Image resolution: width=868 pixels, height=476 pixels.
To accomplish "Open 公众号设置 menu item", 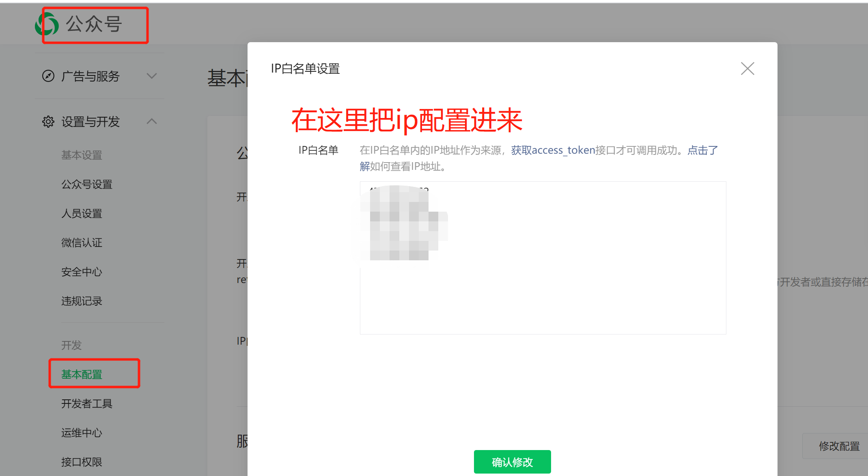I will click(87, 184).
